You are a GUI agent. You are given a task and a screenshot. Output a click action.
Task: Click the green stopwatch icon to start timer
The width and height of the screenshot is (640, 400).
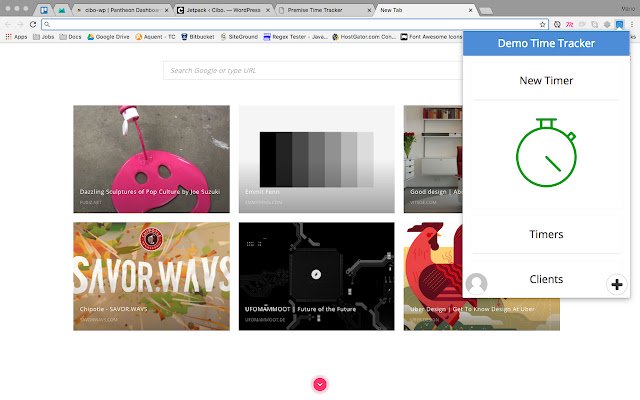pyautogui.click(x=546, y=153)
